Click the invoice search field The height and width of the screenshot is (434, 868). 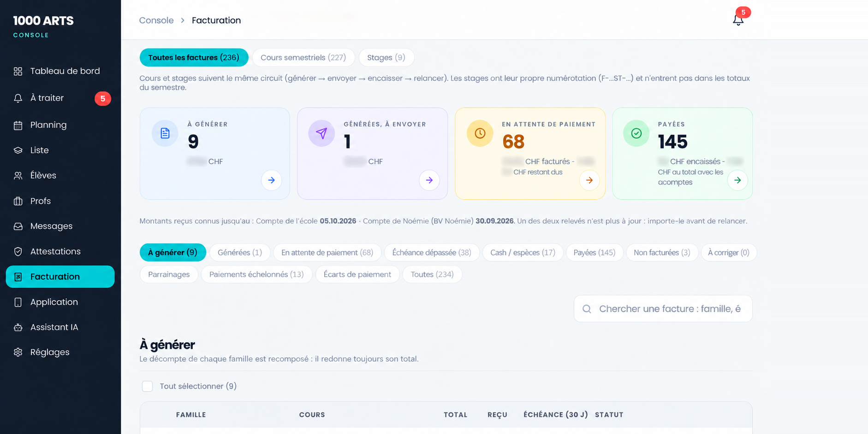(663, 309)
